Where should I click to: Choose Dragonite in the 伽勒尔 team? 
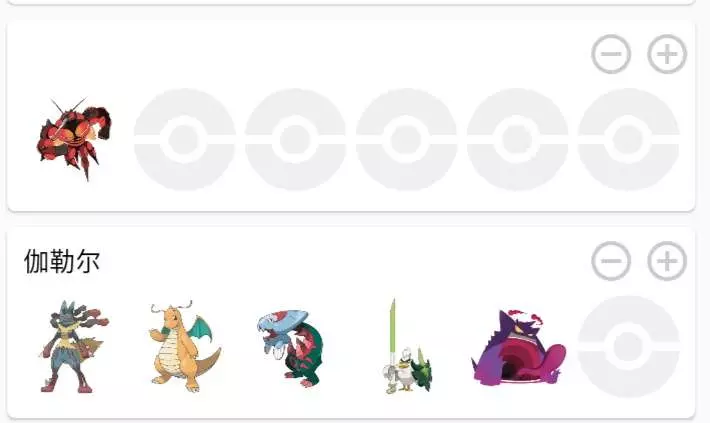tap(185, 346)
